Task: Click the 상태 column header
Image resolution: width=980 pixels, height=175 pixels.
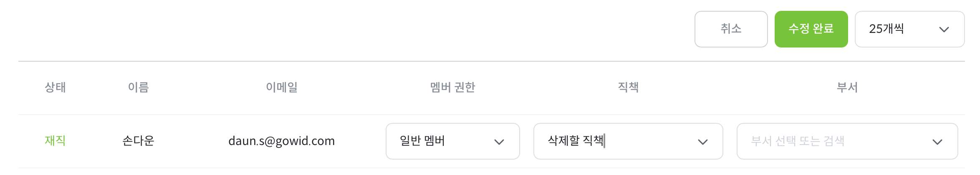Action: [55, 87]
